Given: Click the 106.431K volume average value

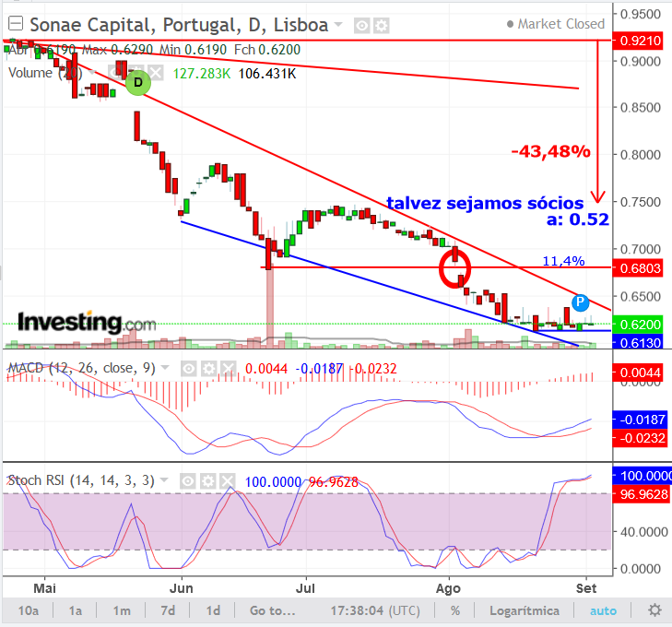Looking at the screenshot, I should click(x=267, y=74).
